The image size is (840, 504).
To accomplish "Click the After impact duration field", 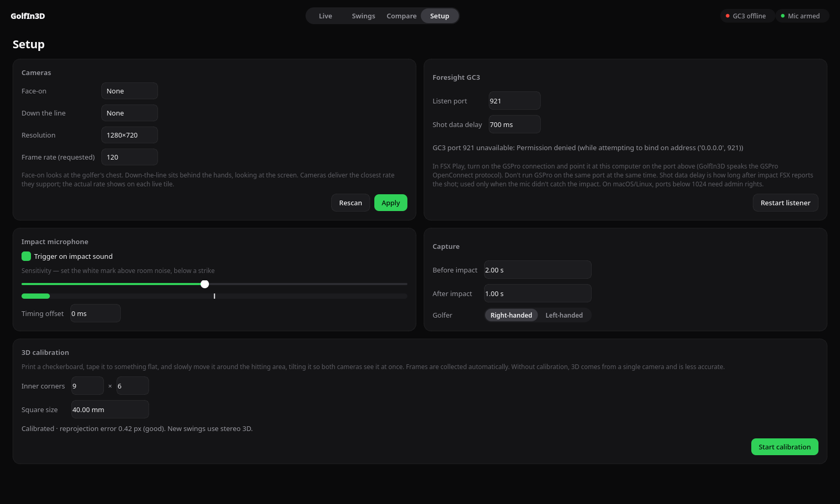I will [x=538, y=293].
